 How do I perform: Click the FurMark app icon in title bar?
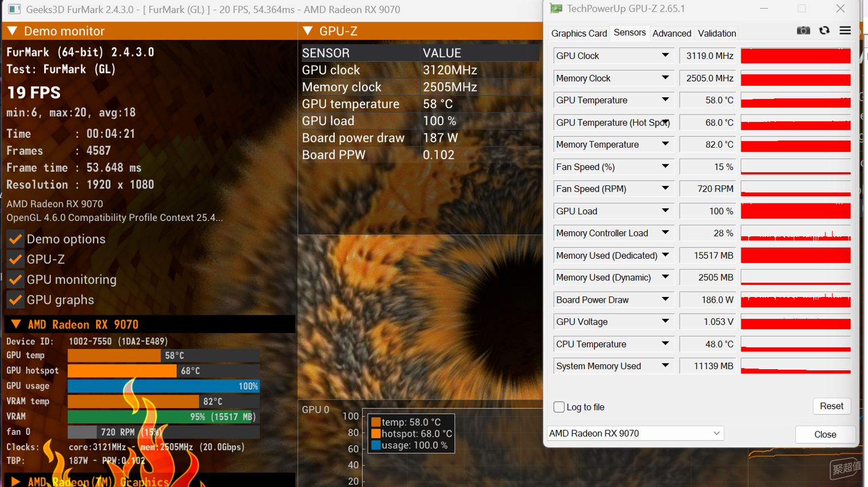14,9
